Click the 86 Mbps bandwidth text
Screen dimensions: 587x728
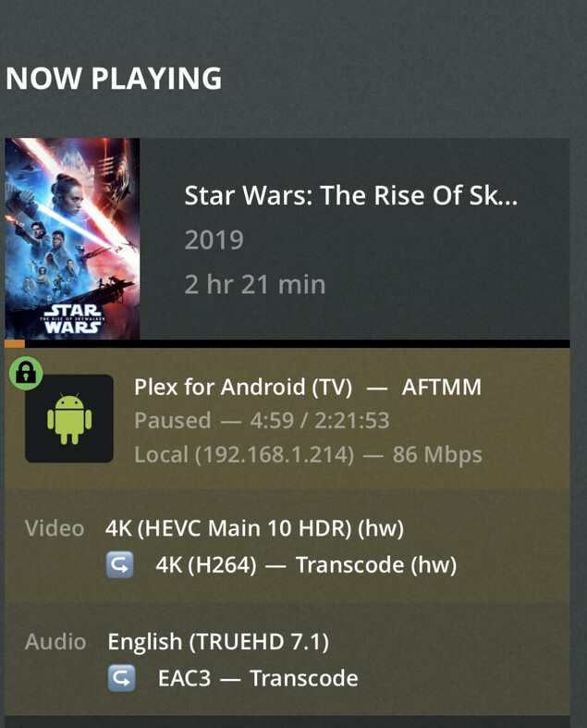point(437,455)
